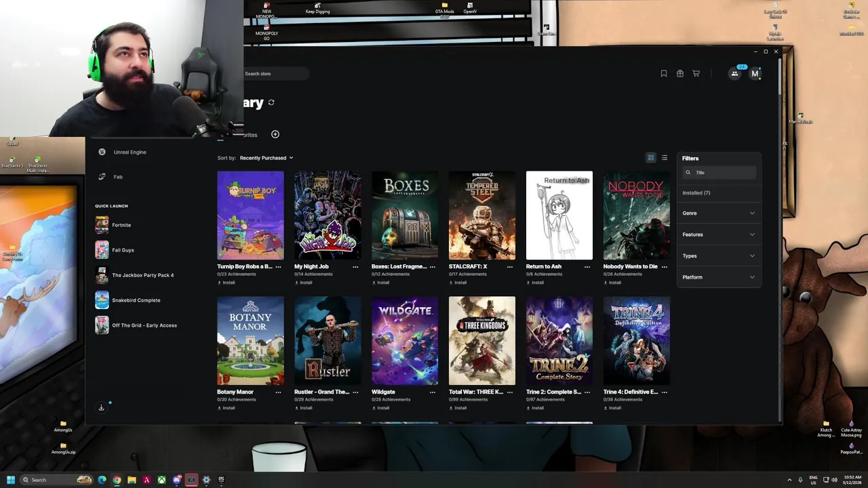The image size is (868, 488).
Task: Install STALCRAFT: X
Action: [458, 283]
